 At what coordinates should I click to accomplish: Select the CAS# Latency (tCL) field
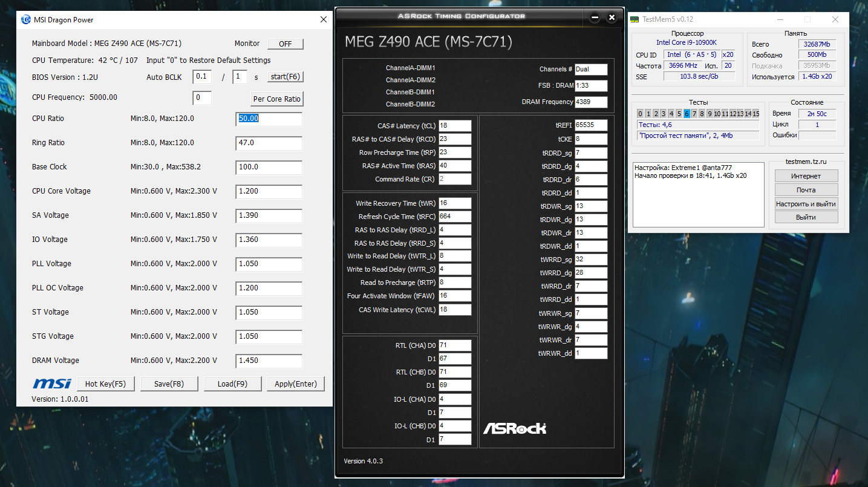[455, 126]
